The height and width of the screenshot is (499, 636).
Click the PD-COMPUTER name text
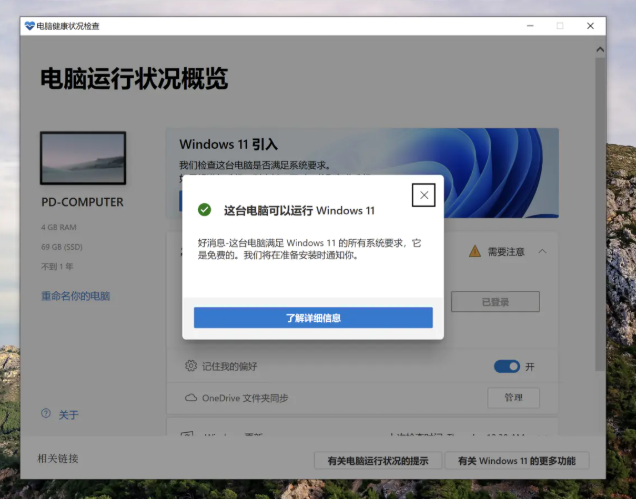click(82, 202)
